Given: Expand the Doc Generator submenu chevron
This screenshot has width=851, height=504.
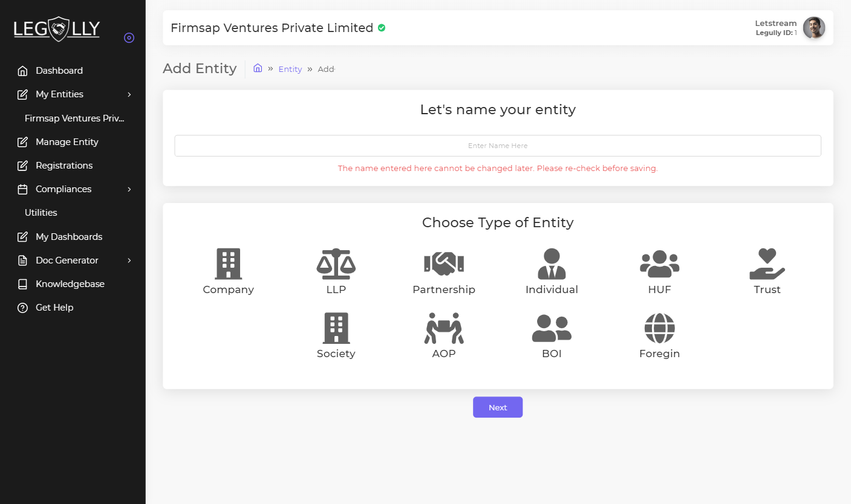Looking at the screenshot, I should tap(129, 260).
